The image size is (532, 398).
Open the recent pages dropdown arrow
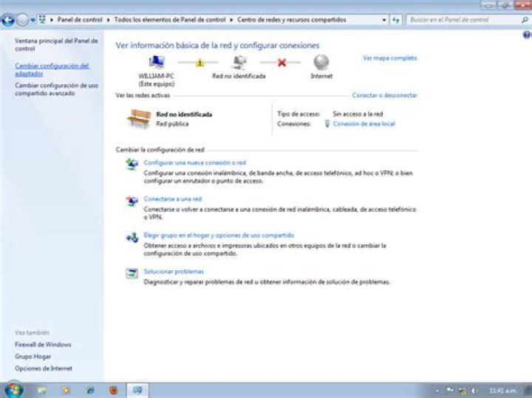coord(33,21)
